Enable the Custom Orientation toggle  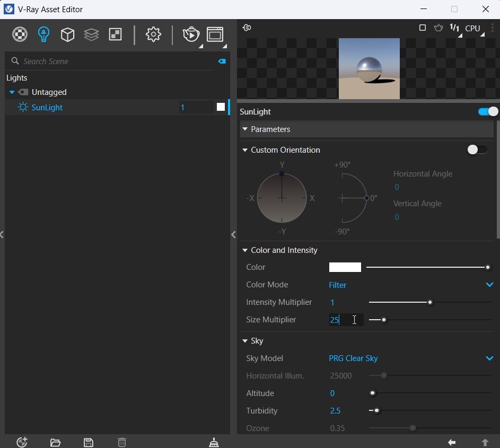coord(477,150)
